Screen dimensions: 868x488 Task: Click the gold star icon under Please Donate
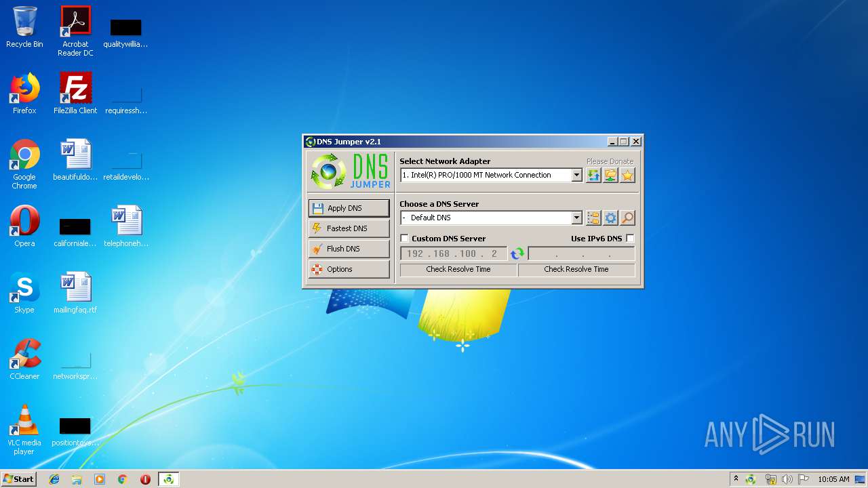[x=627, y=176]
